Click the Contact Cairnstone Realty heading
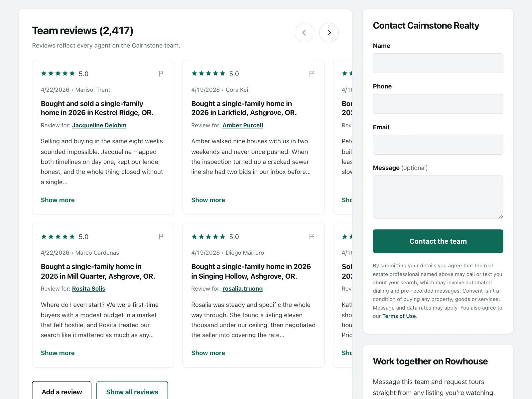Viewport: 532px width, 399px height. coord(426,26)
